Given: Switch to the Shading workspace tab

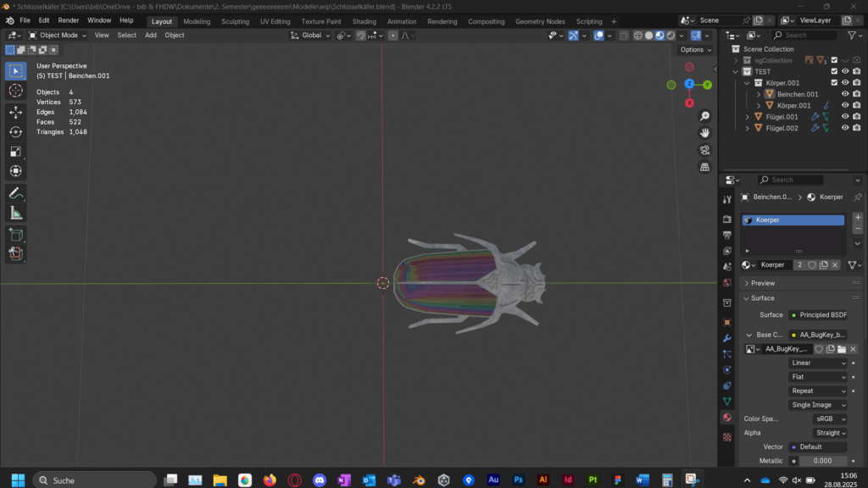Looking at the screenshot, I should [x=364, y=21].
